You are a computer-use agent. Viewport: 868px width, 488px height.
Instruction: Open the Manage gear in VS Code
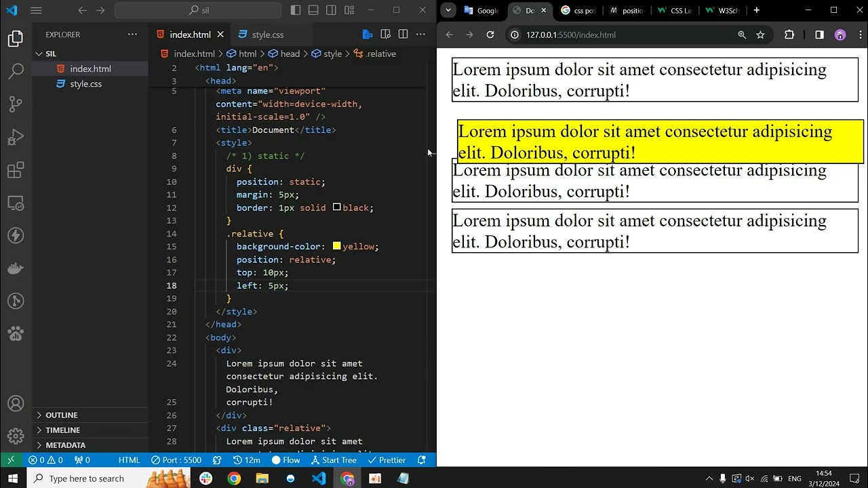[x=16, y=436]
